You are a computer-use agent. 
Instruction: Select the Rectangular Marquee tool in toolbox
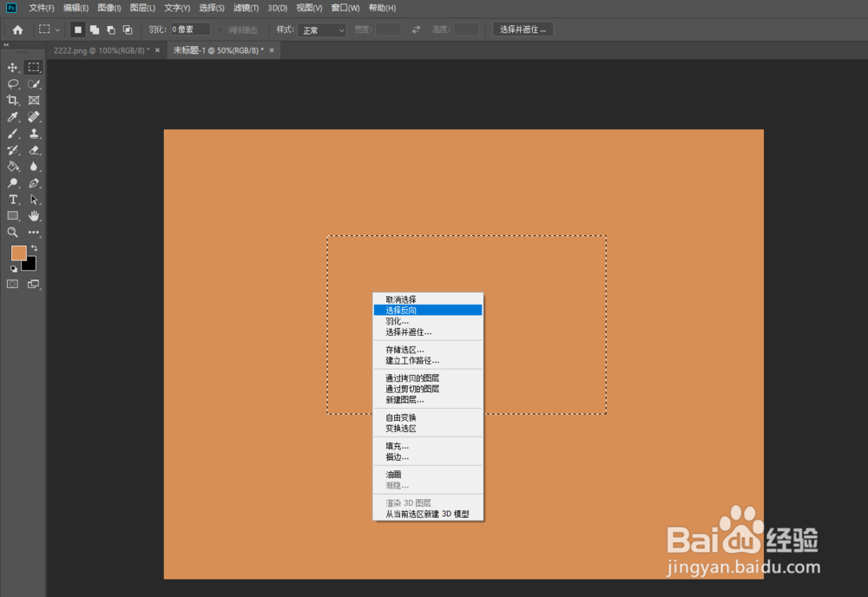click(34, 68)
